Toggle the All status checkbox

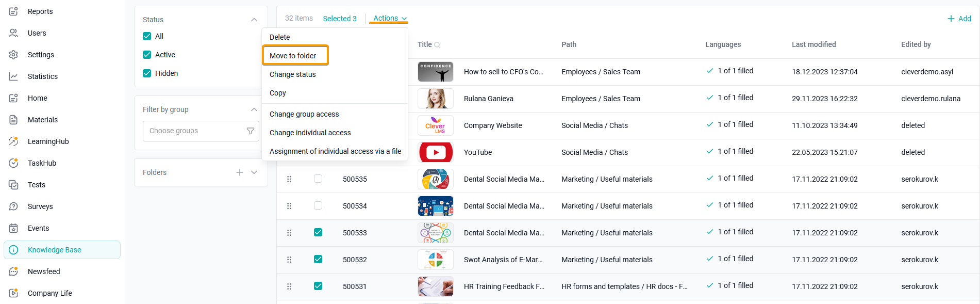tap(147, 36)
